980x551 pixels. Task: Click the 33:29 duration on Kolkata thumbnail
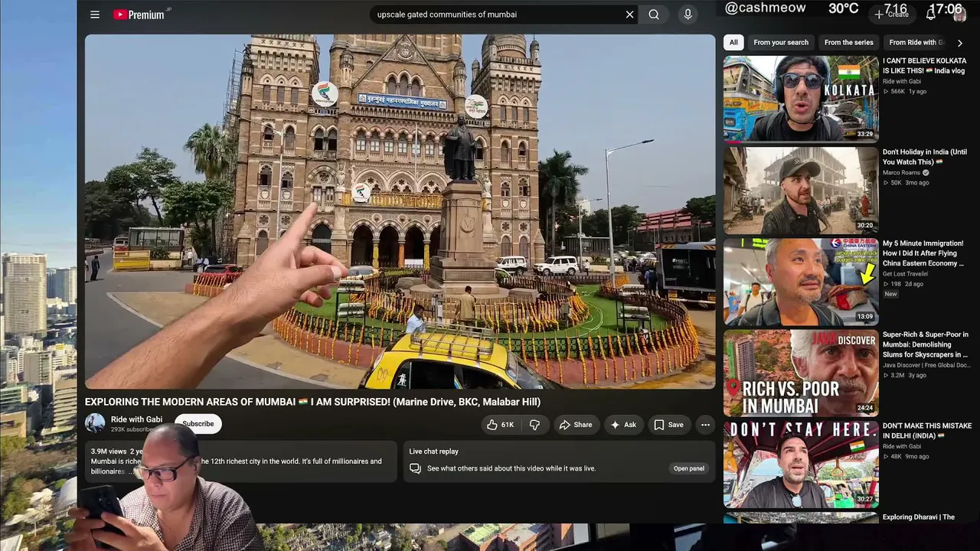pyautogui.click(x=865, y=134)
